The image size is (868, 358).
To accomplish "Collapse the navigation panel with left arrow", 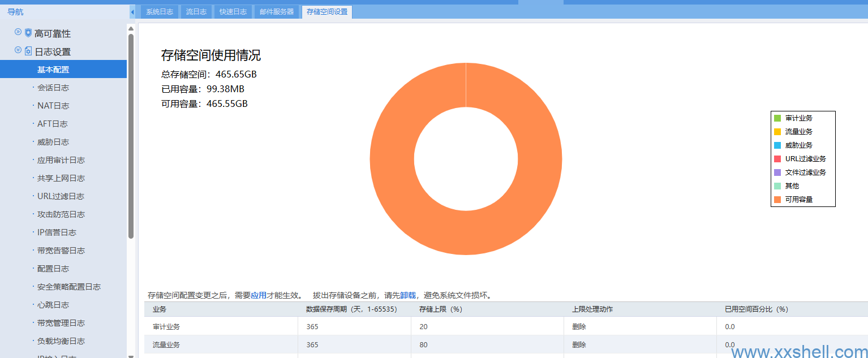I will [132, 12].
